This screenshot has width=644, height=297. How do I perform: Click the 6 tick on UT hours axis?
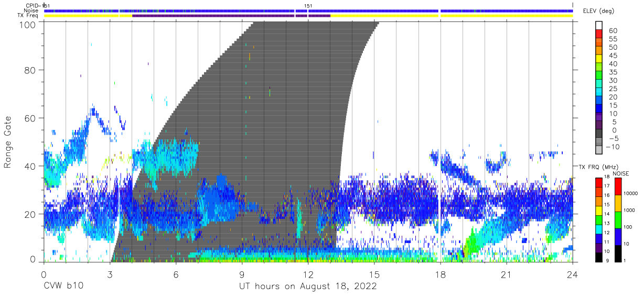(176, 274)
